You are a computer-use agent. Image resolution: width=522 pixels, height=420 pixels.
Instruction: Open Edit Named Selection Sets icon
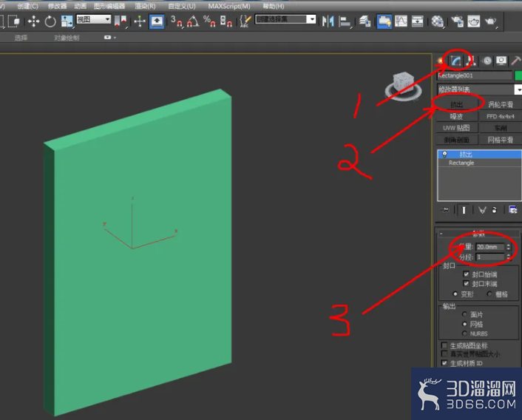click(x=245, y=21)
